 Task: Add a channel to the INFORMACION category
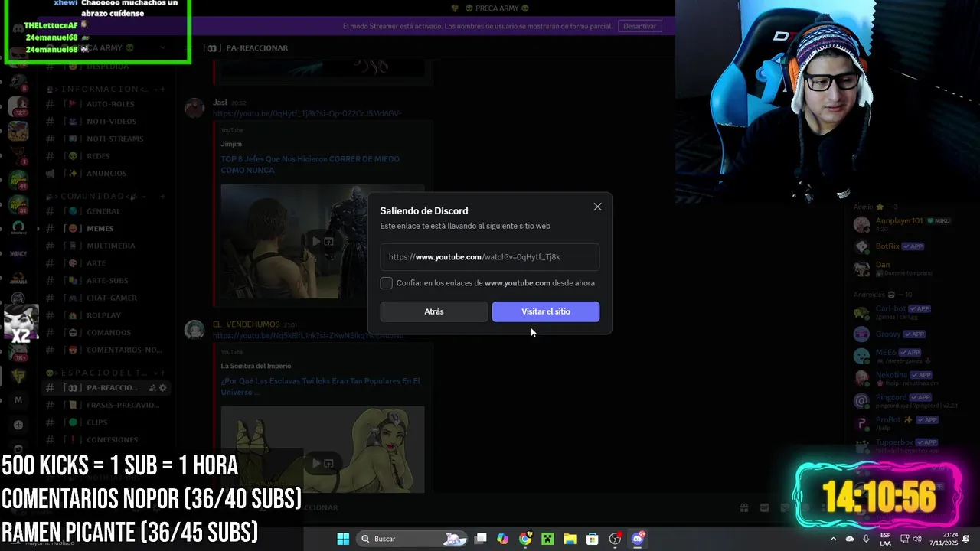click(x=162, y=89)
